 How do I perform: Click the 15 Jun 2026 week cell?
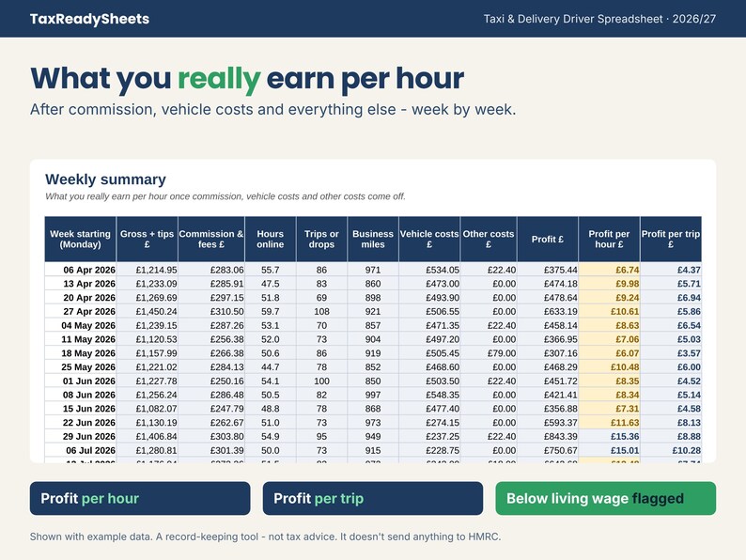point(81,408)
